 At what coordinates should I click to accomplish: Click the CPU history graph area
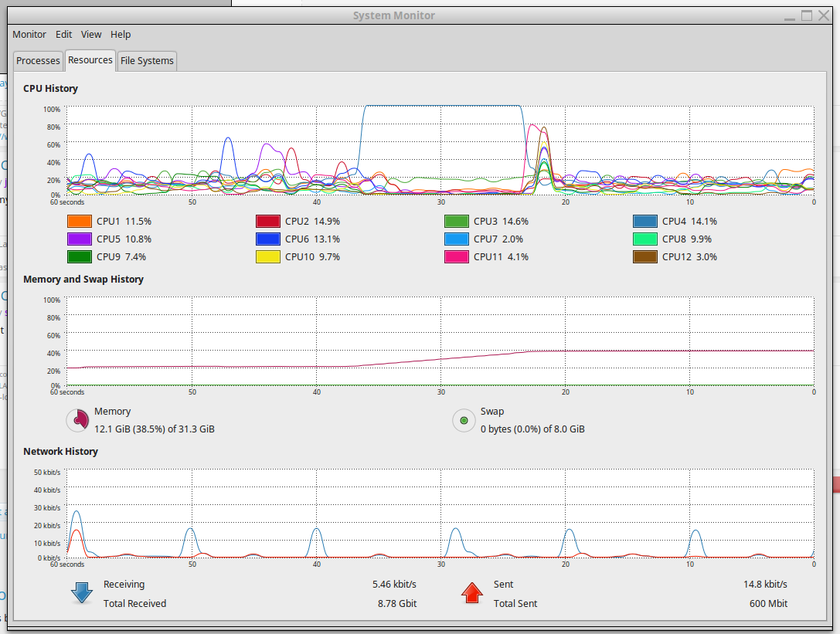440,150
